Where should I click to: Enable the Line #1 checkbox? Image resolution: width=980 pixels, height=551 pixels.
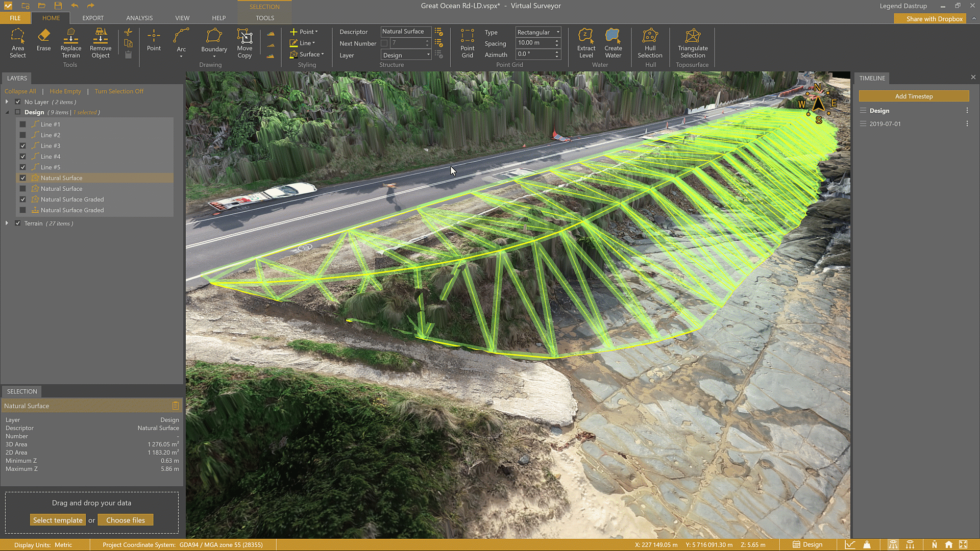tap(22, 124)
